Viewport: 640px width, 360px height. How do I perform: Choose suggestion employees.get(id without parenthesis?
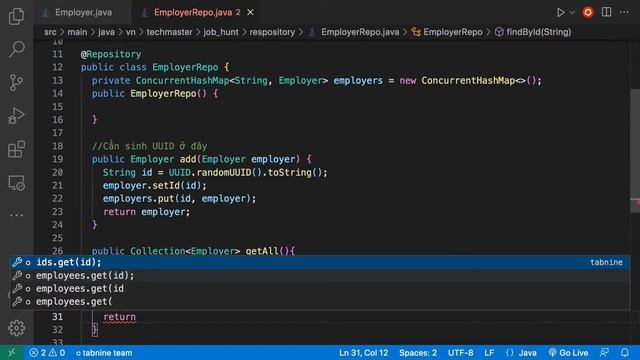(x=320, y=289)
